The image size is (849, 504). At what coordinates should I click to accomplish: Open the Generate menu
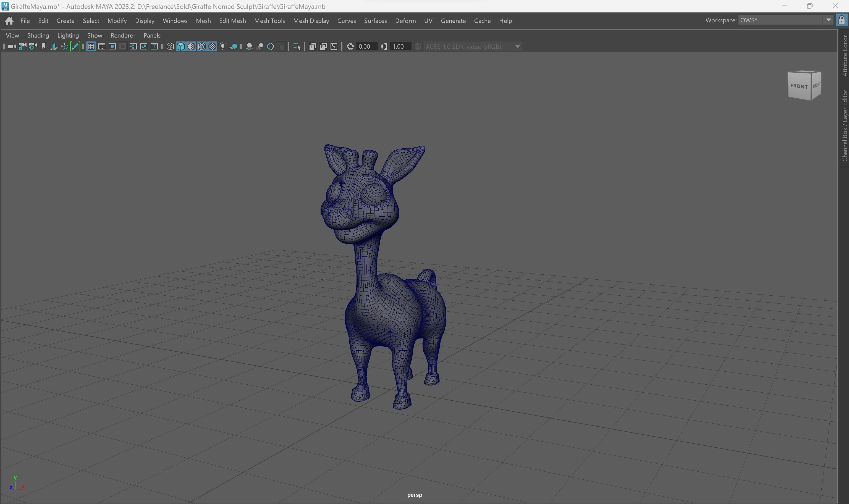tap(453, 21)
